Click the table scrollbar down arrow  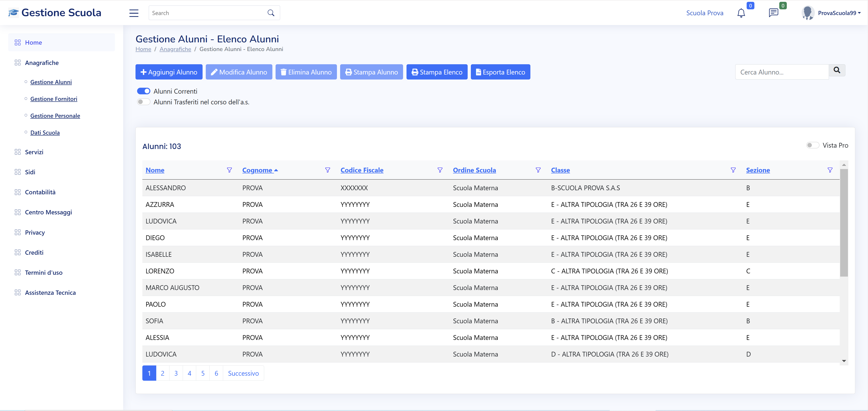tap(844, 361)
